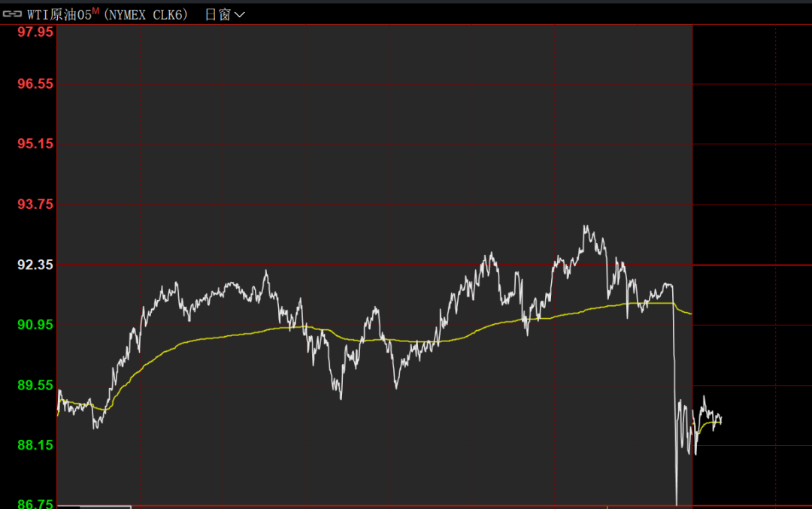Click the green 89.55 price label
Viewport: 812px width, 509px height.
click(x=35, y=385)
